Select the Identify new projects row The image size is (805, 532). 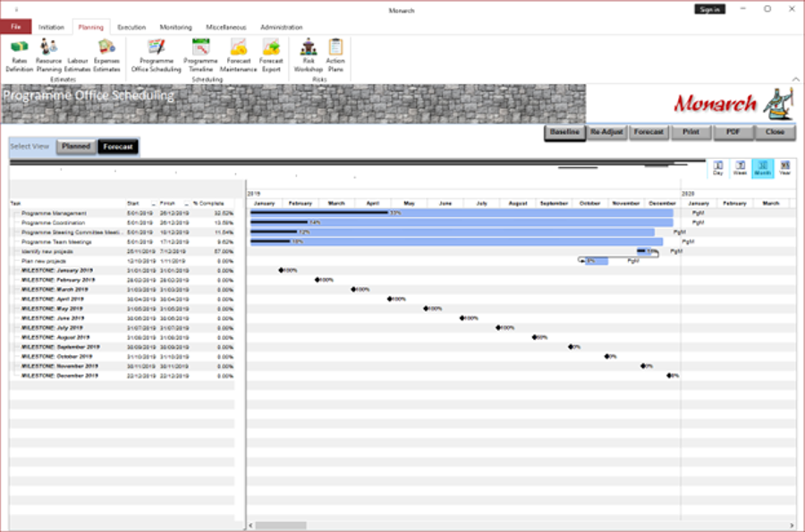pyautogui.click(x=123, y=251)
